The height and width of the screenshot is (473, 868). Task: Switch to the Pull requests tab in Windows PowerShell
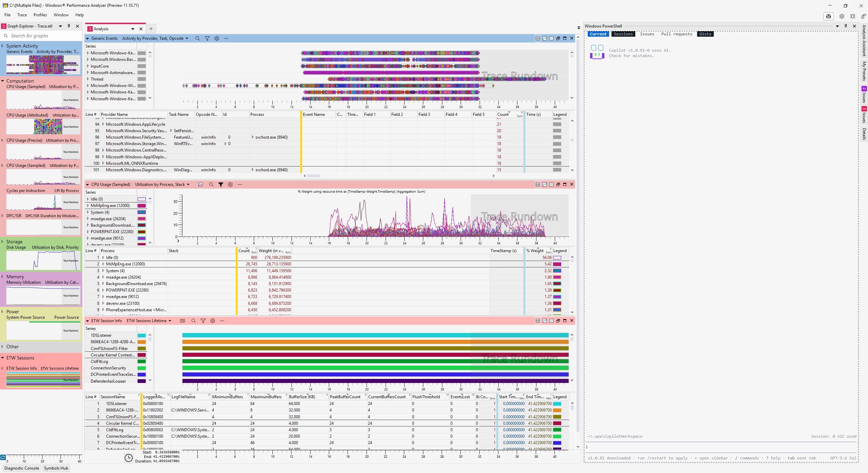coord(676,34)
